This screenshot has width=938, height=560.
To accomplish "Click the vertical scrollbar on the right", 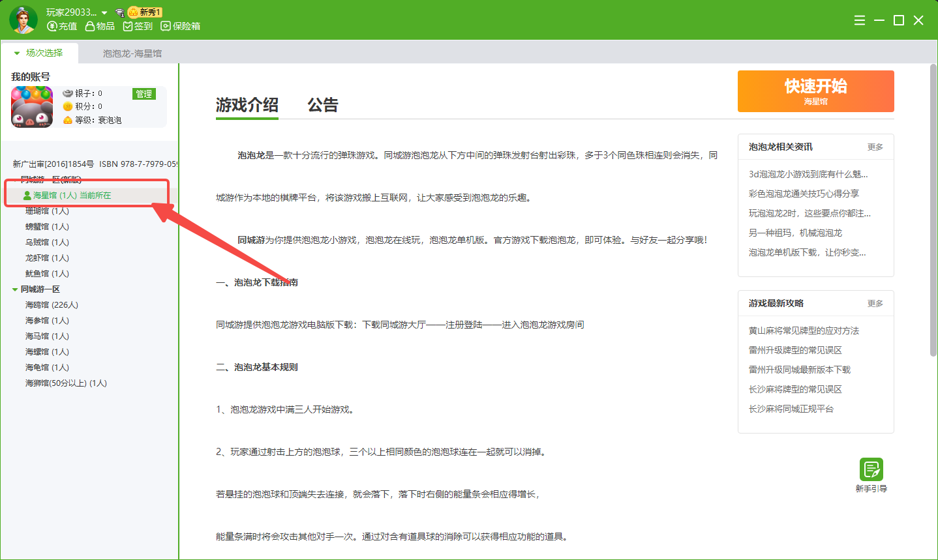I will tap(933, 210).
